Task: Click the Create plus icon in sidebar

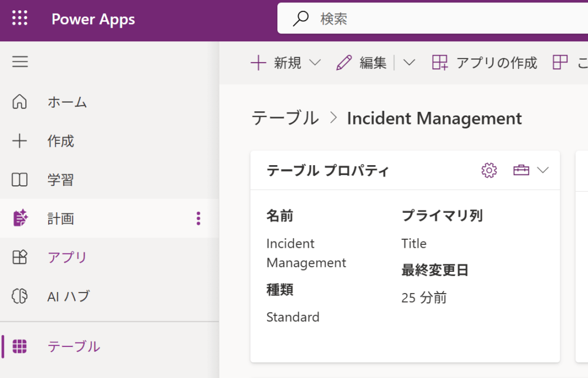Action: pyautogui.click(x=20, y=141)
